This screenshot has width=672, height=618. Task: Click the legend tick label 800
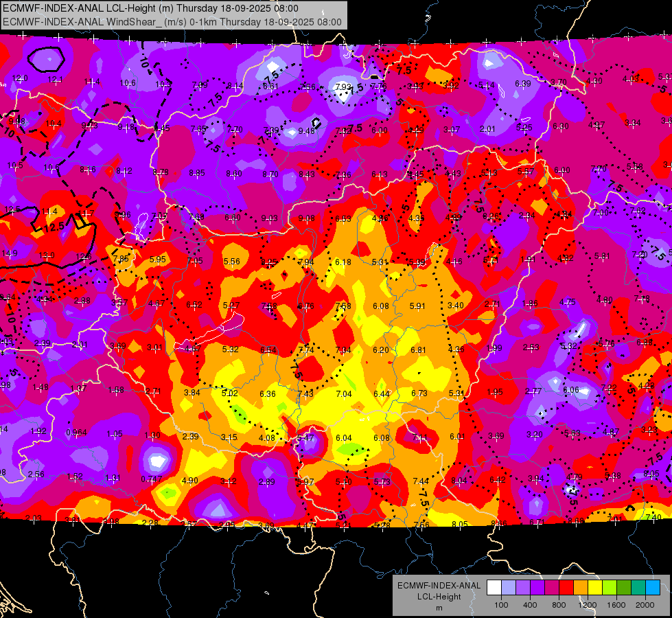pyautogui.click(x=559, y=605)
